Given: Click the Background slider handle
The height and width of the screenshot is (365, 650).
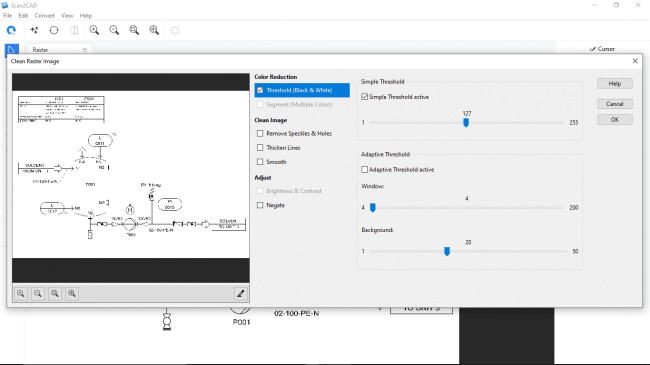Looking at the screenshot, I should pyautogui.click(x=447, y=251).
